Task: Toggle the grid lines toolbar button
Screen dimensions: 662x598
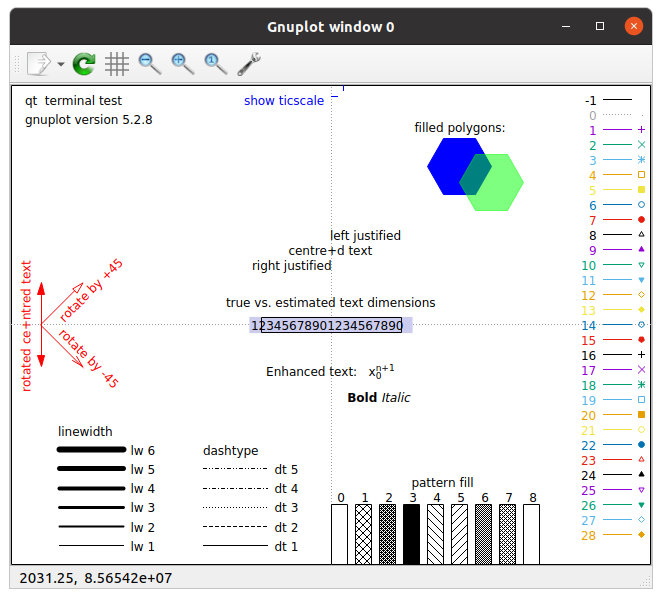Action: pyautogui.click(x=117, y=64)
